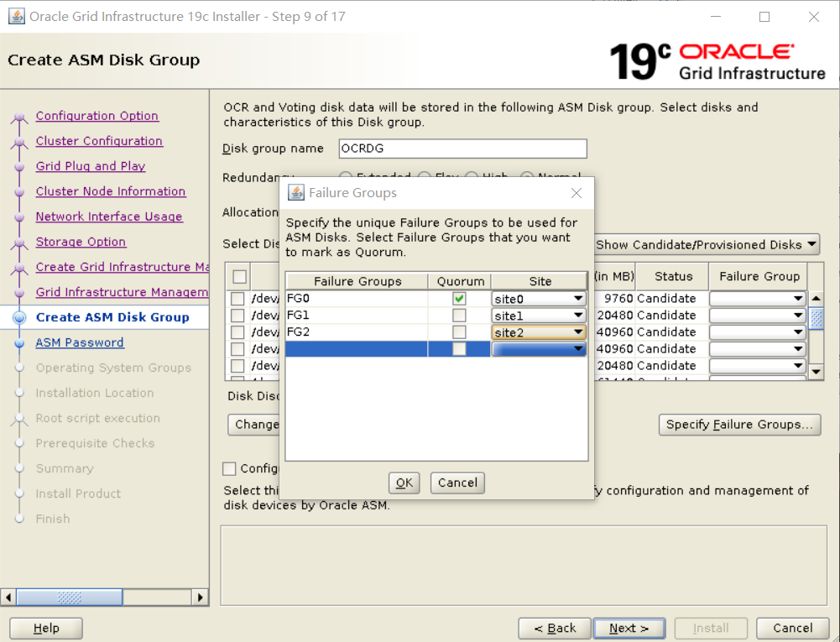This screenshot has width=840, height=642.
Task: Click the Next button
Action: tap(629, 628)
